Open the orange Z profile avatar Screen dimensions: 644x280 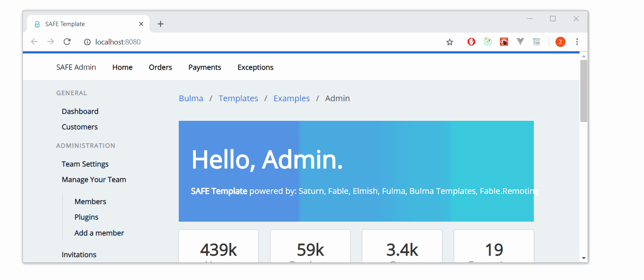pyautogui.click(x=560, y=42)
